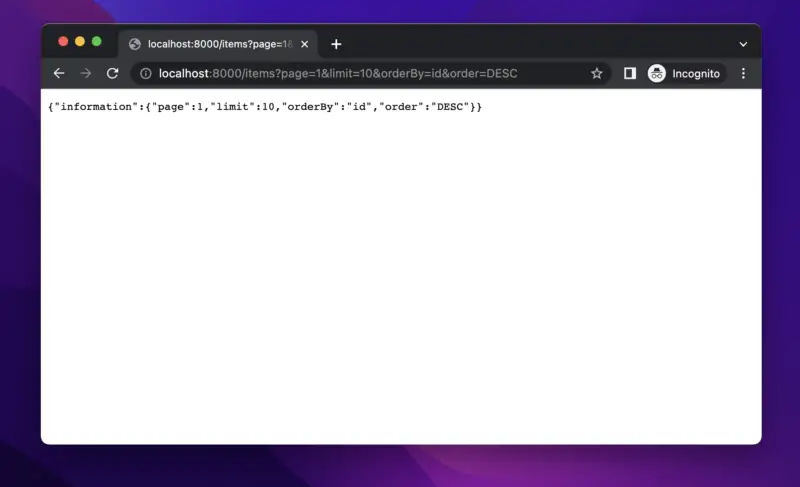Viewport: 800px width, 487px height.
Task: Reload the current page
Action: coord(112,73)
